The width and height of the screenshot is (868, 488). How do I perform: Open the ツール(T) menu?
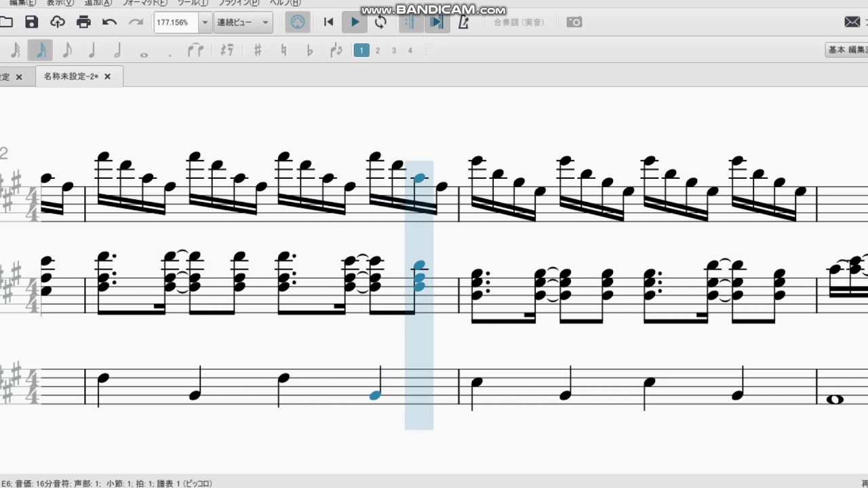pos(193,3)
